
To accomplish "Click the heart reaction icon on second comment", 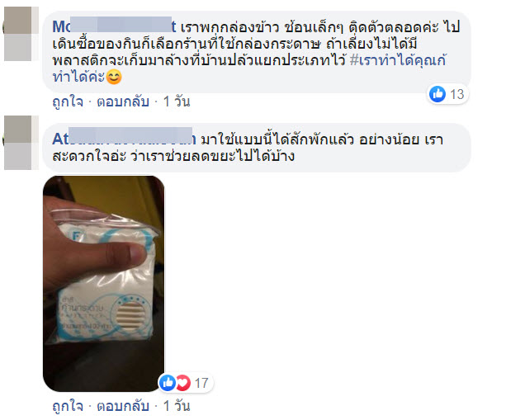I will coord(183,383).
